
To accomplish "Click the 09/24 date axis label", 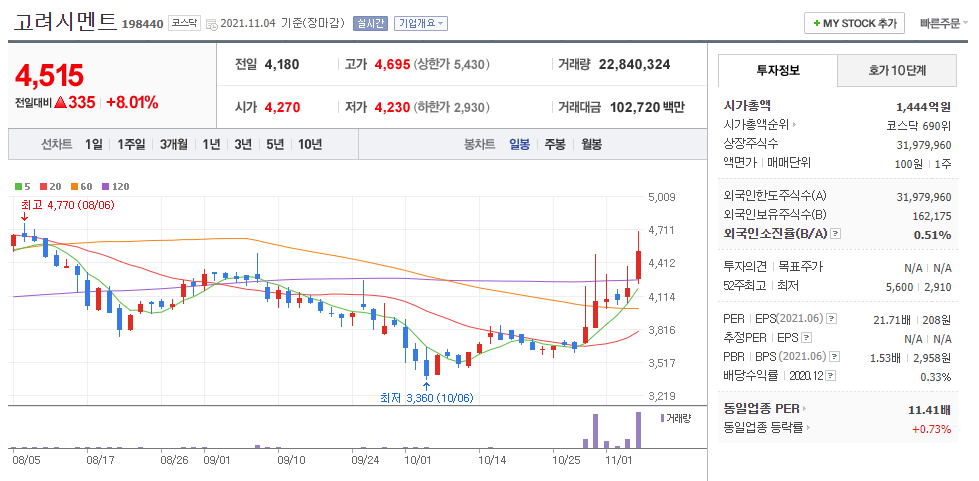I will [365, 460].
